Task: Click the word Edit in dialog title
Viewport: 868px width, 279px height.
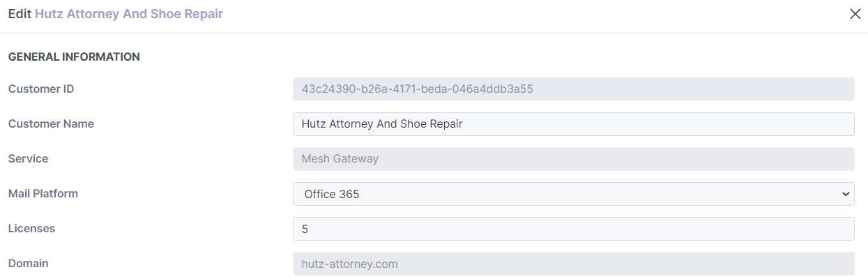Action: 20,14
